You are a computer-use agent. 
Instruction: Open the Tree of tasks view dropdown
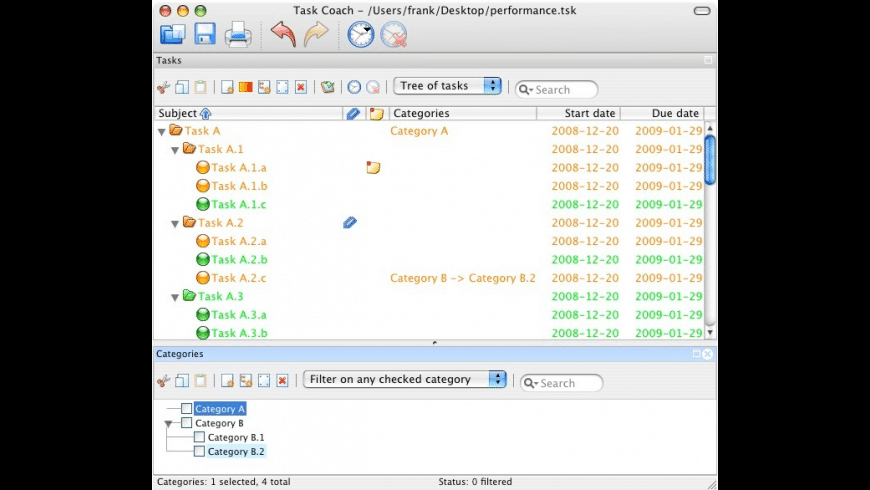(447, 85)
